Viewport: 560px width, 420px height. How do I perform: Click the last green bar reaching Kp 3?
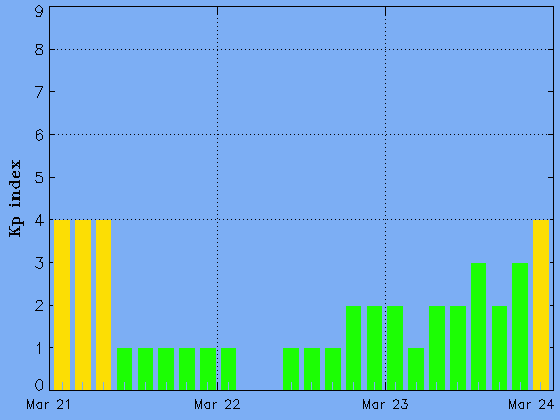coord(520,326)
